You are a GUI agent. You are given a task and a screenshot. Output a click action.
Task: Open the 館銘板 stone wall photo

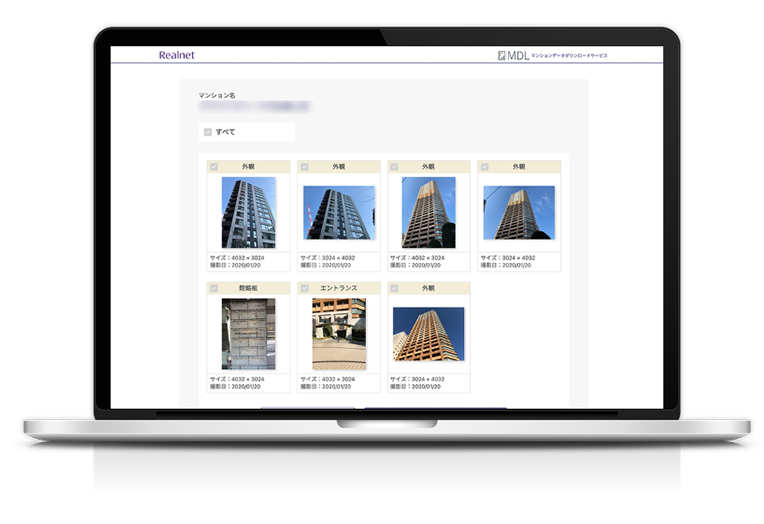(248, 334)
